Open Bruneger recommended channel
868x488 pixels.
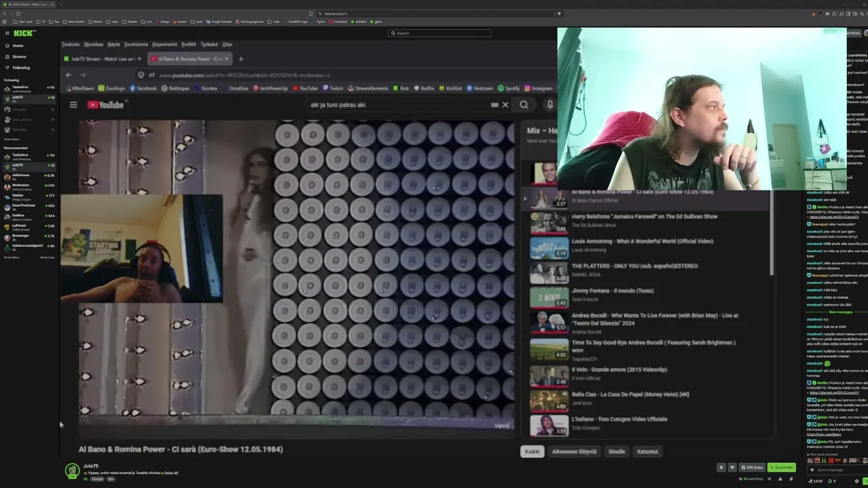pyautogui.click(x=29, y=237)
